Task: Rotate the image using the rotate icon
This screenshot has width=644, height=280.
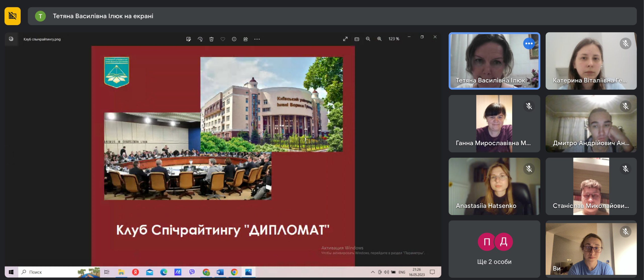Action: click(200, 39)
